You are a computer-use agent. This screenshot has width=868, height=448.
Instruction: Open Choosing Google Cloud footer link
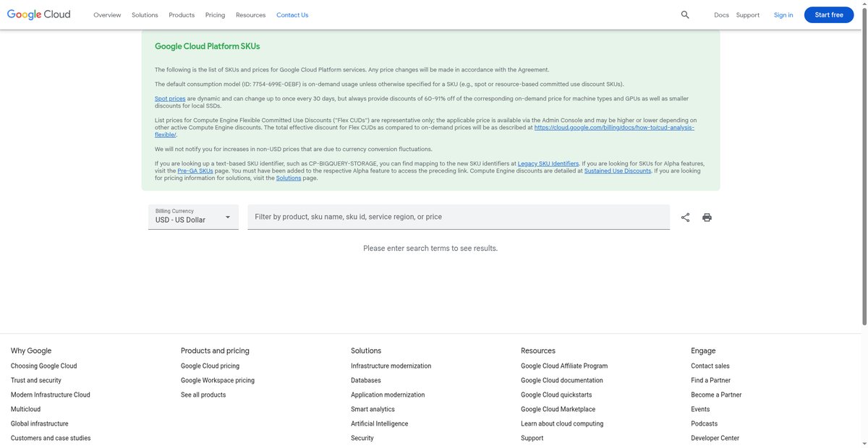coord(43,366)
